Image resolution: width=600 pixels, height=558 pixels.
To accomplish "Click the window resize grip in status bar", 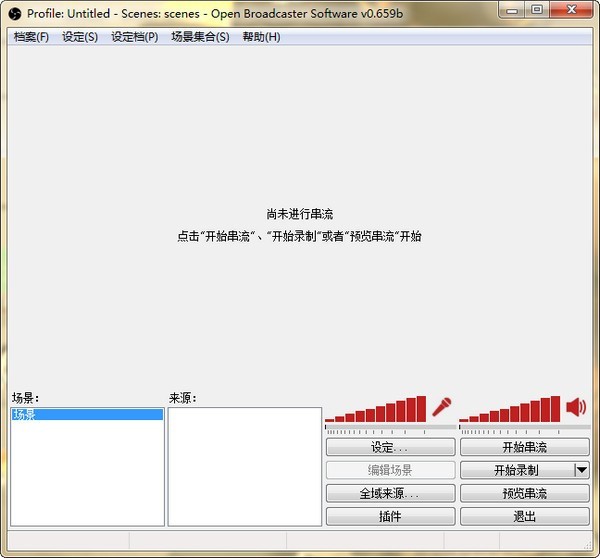I will [x=588, y=545].
